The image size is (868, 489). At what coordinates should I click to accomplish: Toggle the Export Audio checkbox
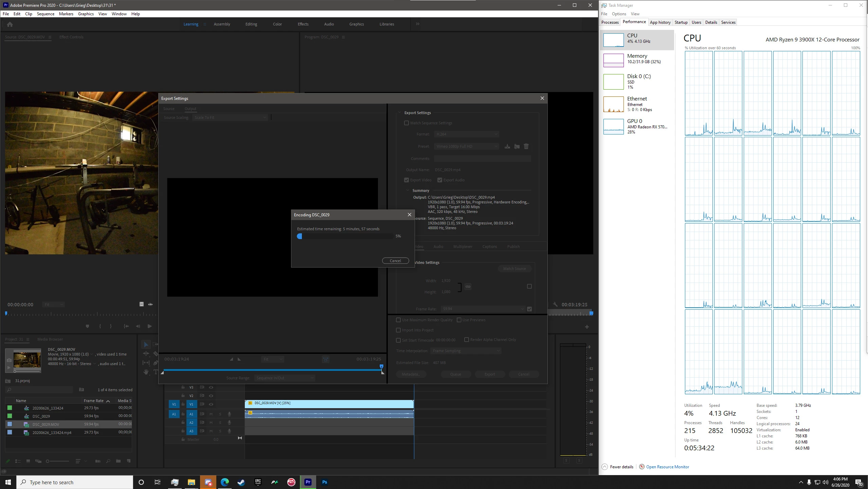coord(440,180)
